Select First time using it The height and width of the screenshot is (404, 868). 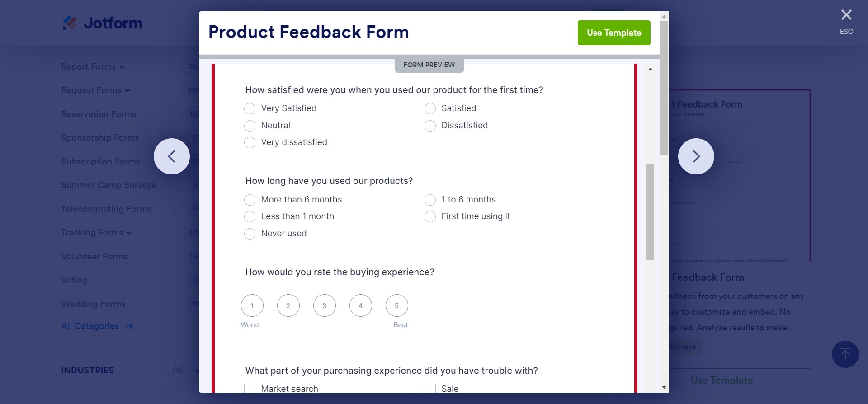point(430,216)
